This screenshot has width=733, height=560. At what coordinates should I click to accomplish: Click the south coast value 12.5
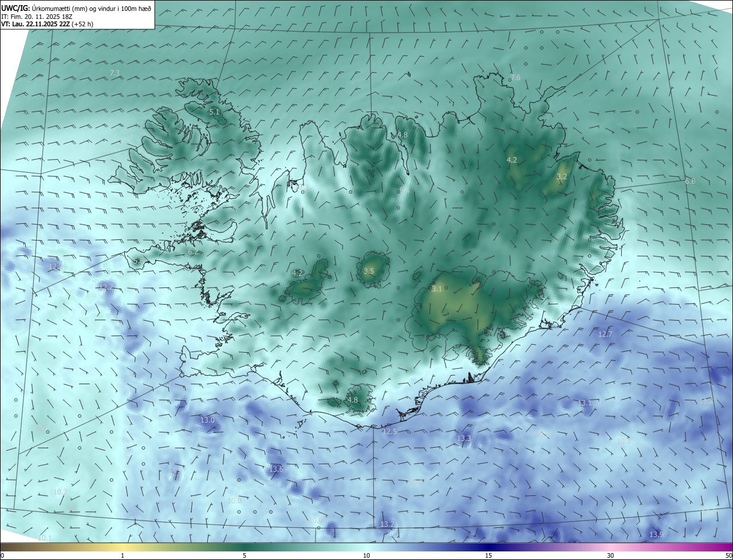click(x=389, y=431)
